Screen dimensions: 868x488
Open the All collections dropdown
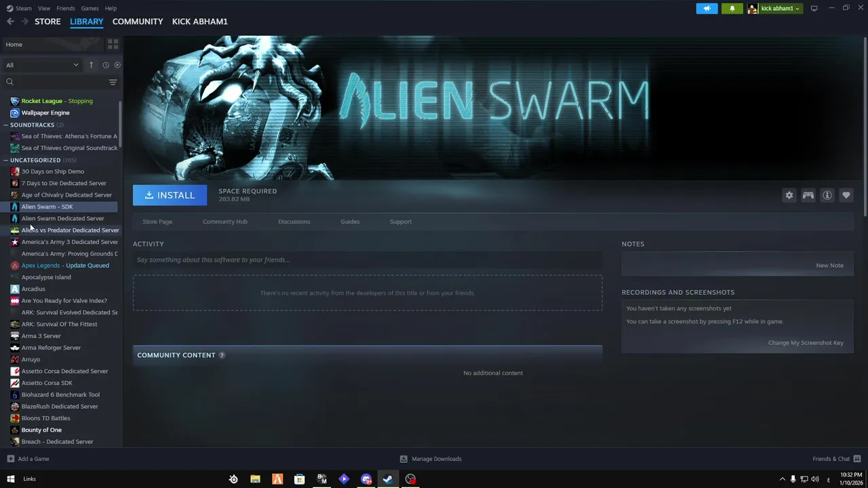42,65
